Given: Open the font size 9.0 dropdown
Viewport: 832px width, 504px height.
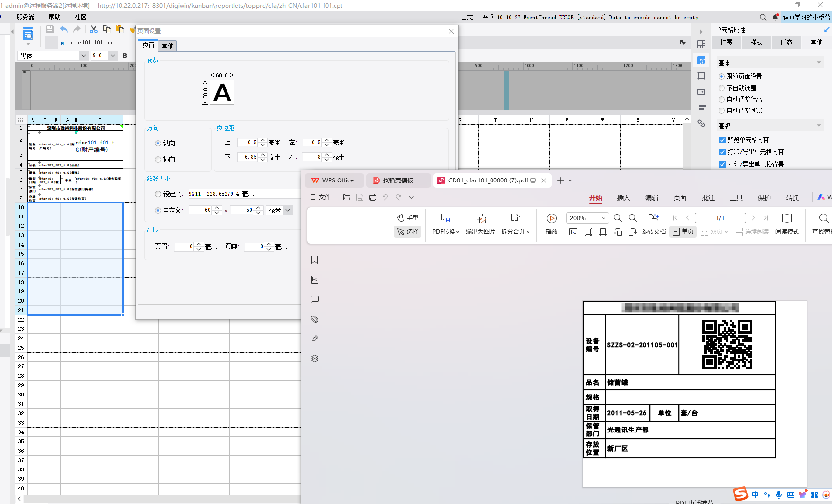Looking at the screenshot, I should (x=113, y=56).
